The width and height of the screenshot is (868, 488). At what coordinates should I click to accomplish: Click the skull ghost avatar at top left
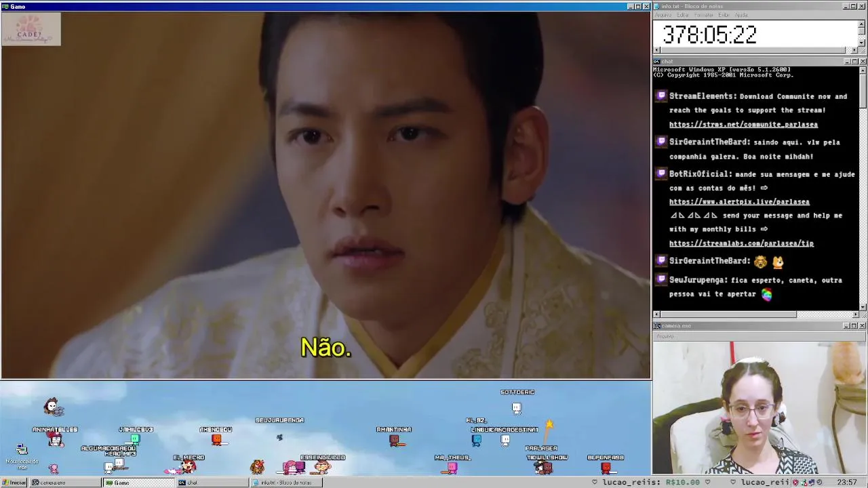click(x=52, y=407)
